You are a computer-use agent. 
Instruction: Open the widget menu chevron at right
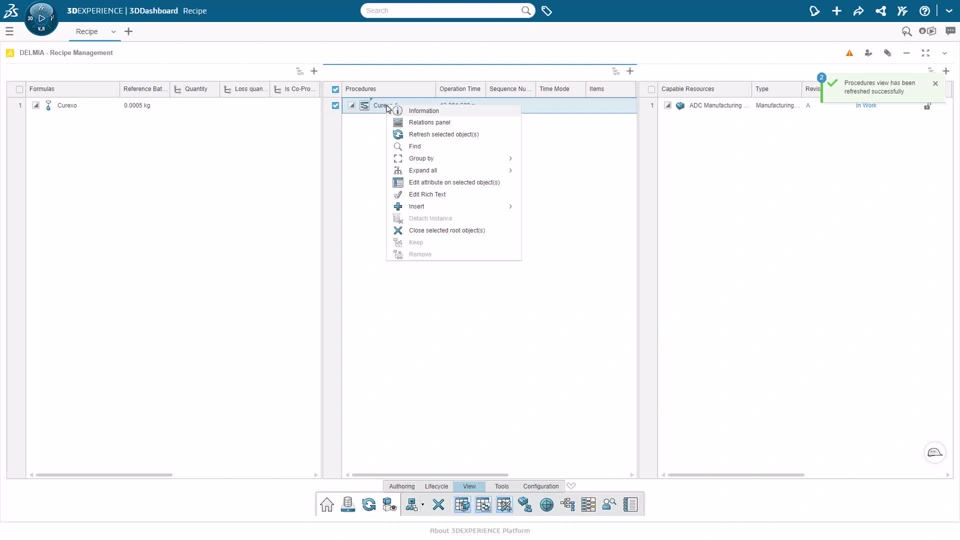click(945, 53)
